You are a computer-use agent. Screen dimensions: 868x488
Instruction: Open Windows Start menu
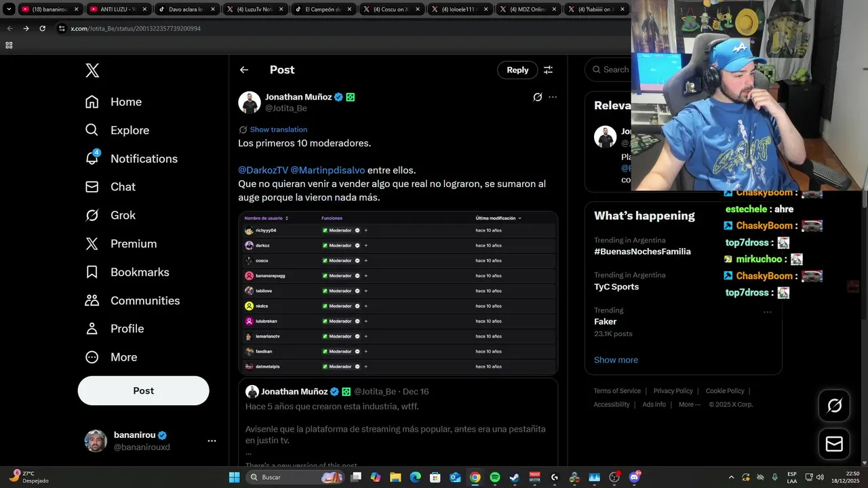pyautogui.click(x=234, y=477)
